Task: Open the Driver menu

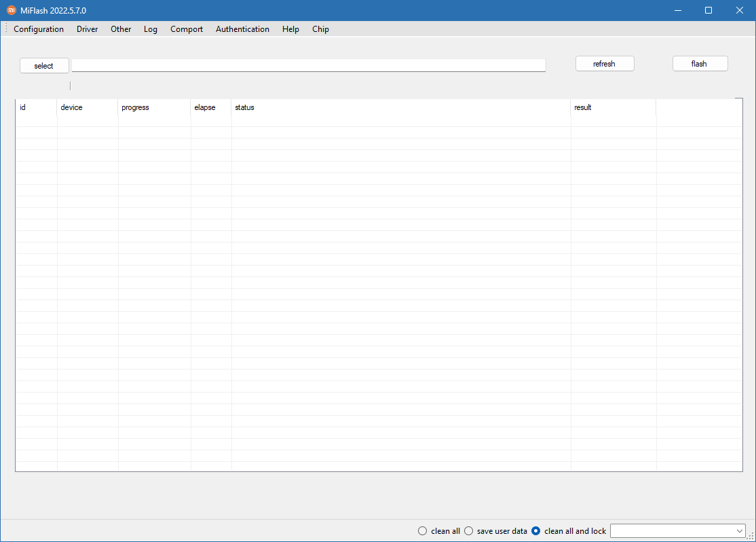Action: tap(88, 29)
